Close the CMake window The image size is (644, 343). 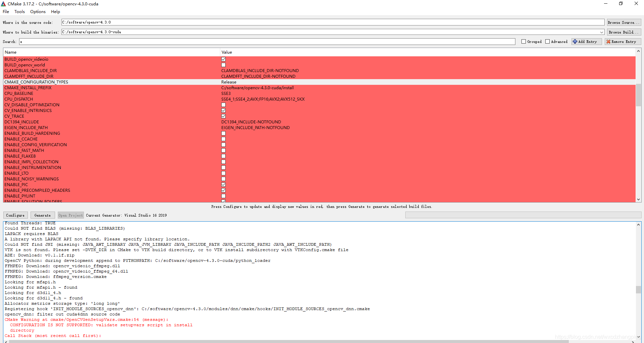[x=636, y=4]
